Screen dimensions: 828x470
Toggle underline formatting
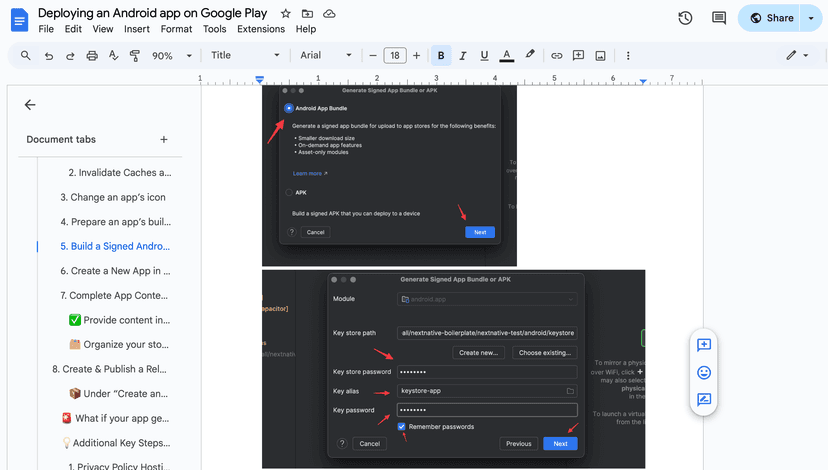coord(484,55)
